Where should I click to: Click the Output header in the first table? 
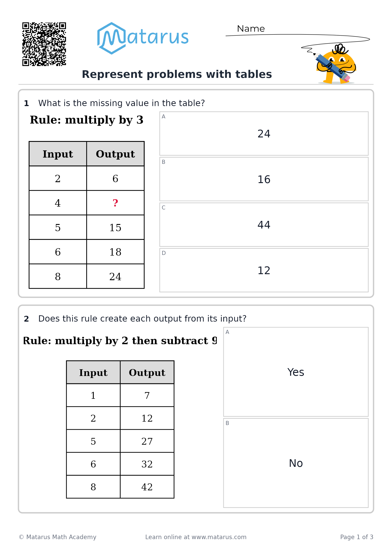tap(115, 154)
